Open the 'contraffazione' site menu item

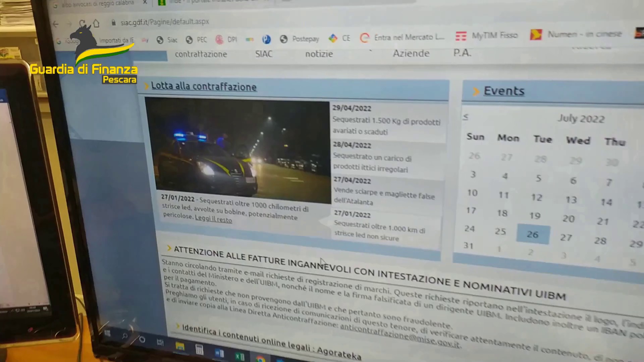201,54
